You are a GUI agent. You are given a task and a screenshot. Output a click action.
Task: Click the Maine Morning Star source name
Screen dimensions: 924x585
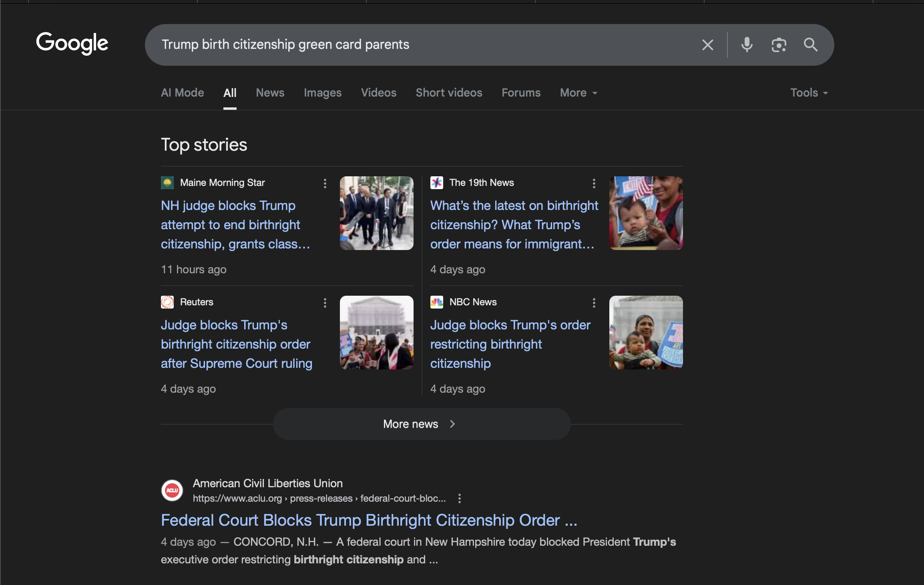point(223,183)
